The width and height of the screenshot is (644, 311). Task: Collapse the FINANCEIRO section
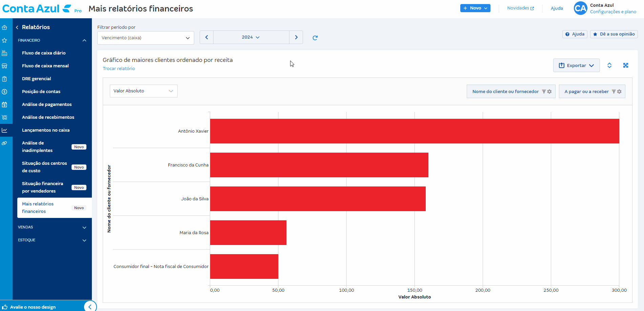(52, 40)
